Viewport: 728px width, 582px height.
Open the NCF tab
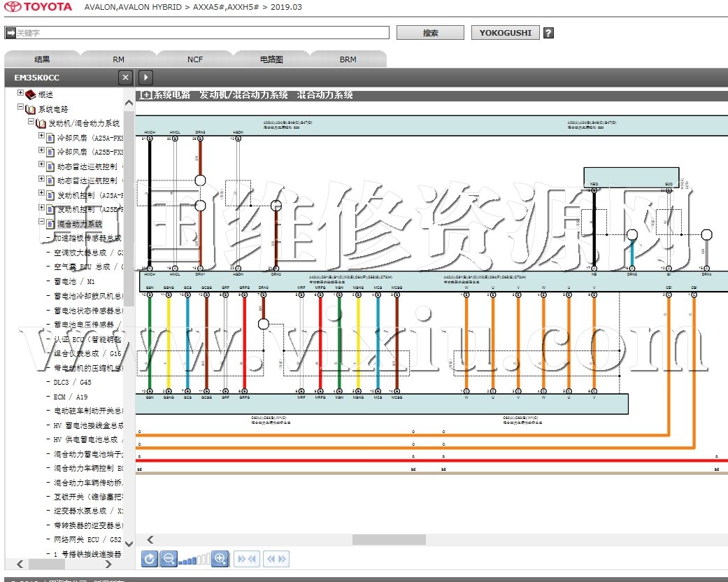pos(195,59)
